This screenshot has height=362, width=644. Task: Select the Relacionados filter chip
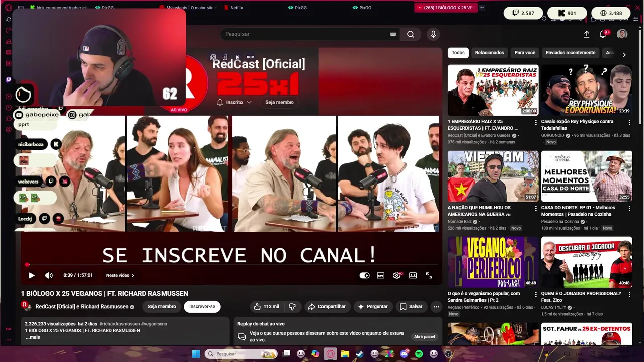point(490,53)
